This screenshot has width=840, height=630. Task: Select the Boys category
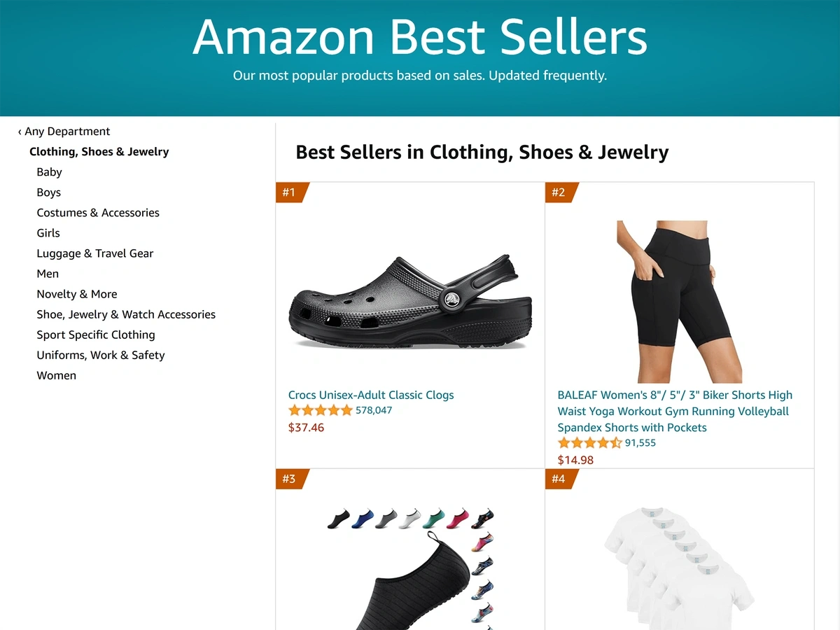point(48,192)
